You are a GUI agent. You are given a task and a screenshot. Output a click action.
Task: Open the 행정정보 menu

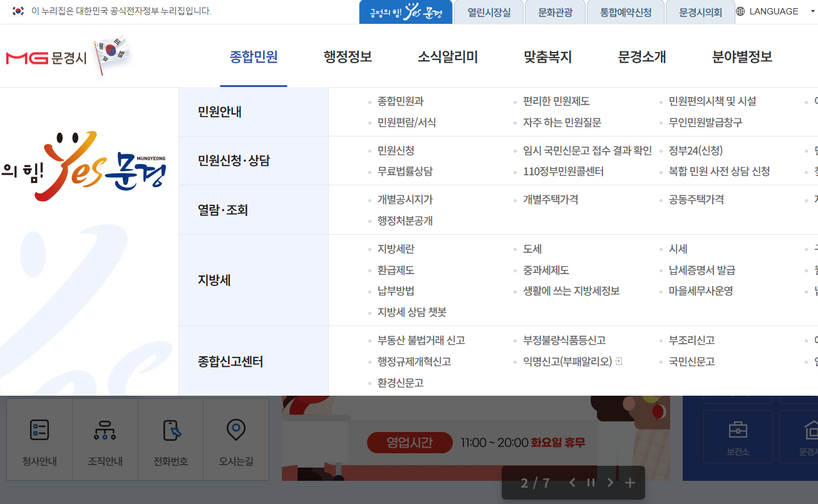coord(348,56)
